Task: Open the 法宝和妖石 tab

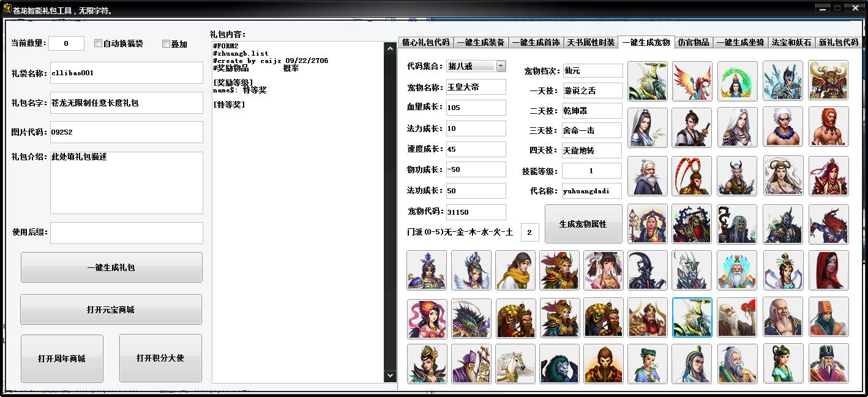Action: [x=791, y=42]
